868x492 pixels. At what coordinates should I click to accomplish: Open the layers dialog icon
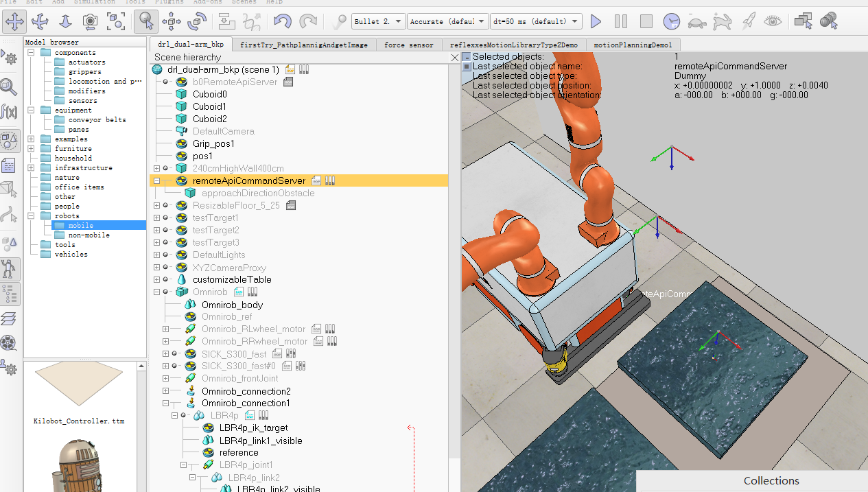click(x=10, y=318)
